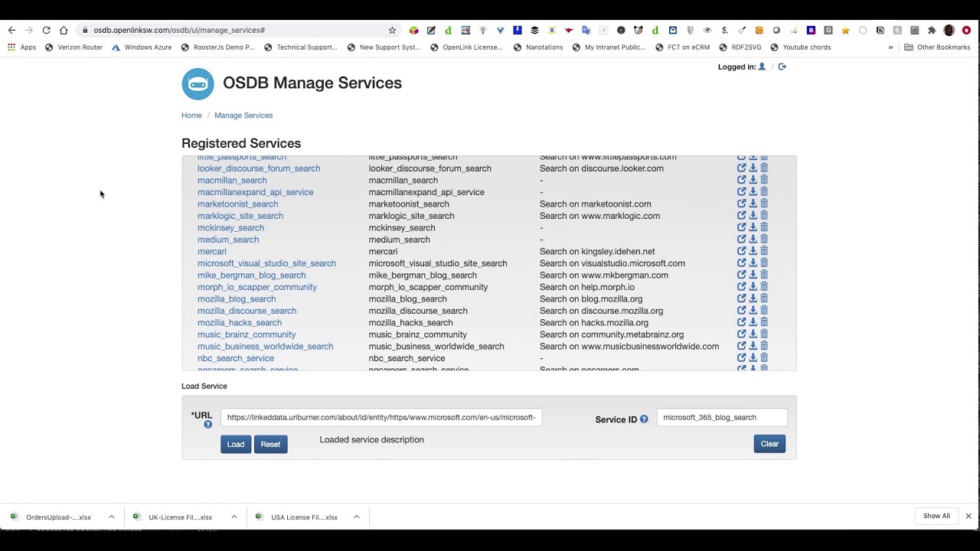Open the mercari service link
Image resolution: width=980 pixels, height=551 pixels.
(212, 251)
